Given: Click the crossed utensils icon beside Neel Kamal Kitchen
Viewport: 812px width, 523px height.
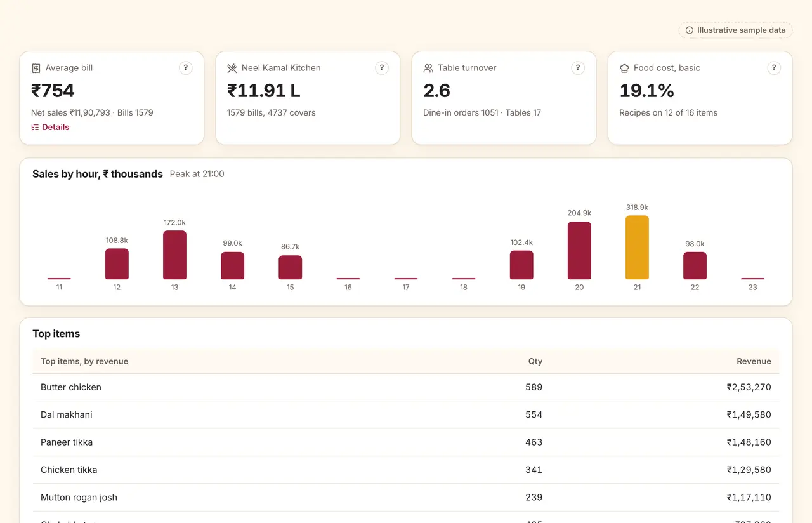Looking at the screenshot, I should (232, 68).
